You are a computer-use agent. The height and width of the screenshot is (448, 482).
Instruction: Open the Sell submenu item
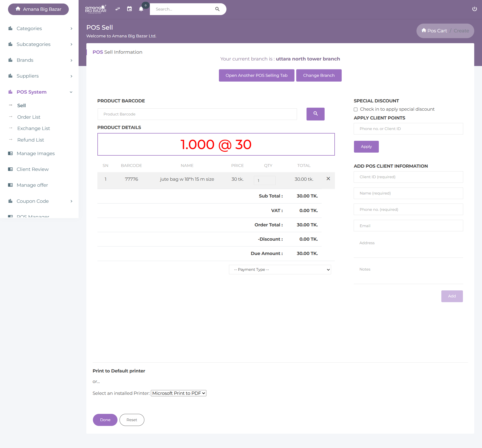22,105
